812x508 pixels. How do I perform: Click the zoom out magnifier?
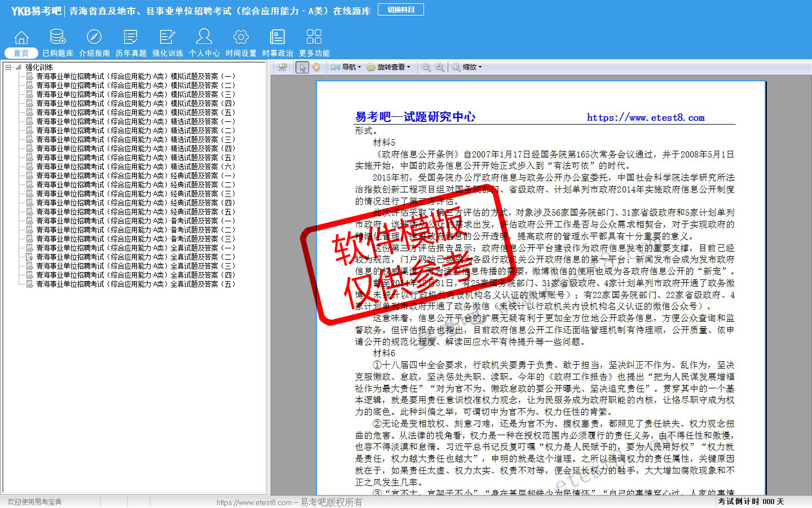point(426,67)
